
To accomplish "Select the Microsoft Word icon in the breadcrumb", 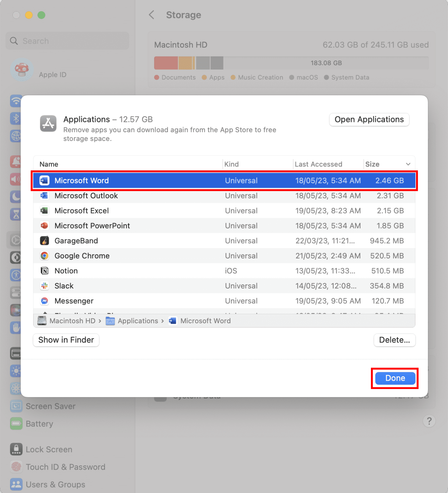I will pyautogui.click(x=172, y=321).
